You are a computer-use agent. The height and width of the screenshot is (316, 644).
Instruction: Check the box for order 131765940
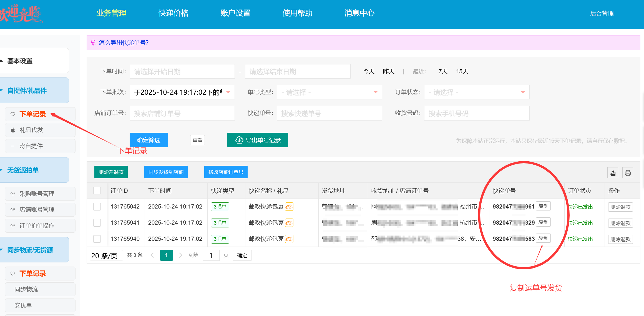(97, 239)
